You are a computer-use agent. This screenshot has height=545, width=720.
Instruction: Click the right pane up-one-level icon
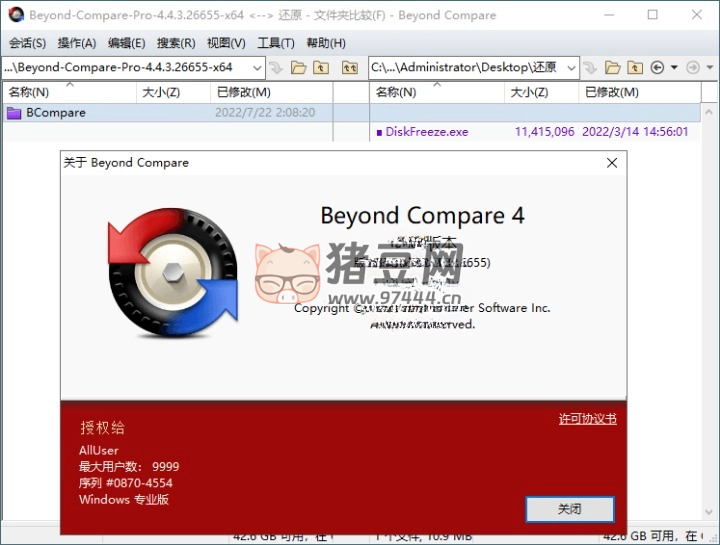pos(636,68)
